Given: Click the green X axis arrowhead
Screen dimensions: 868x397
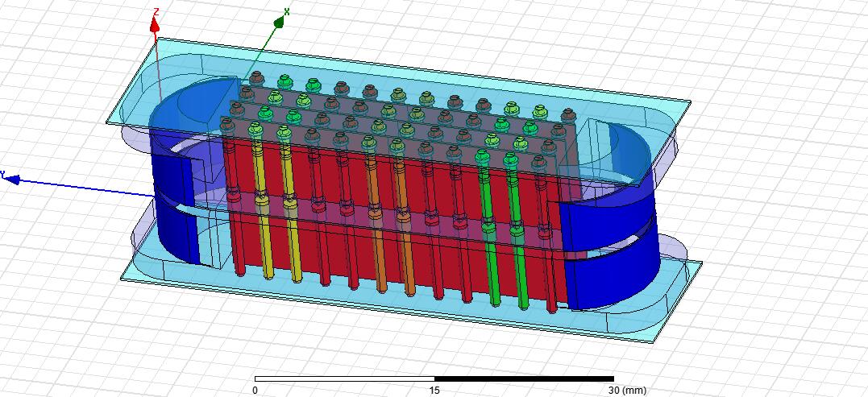Looking at the screenshot, I should click(279, 22).
